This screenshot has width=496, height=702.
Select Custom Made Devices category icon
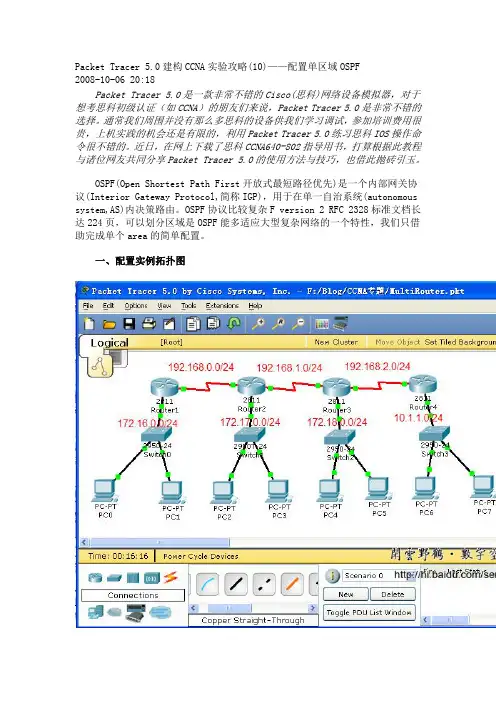tap(135, 612)
